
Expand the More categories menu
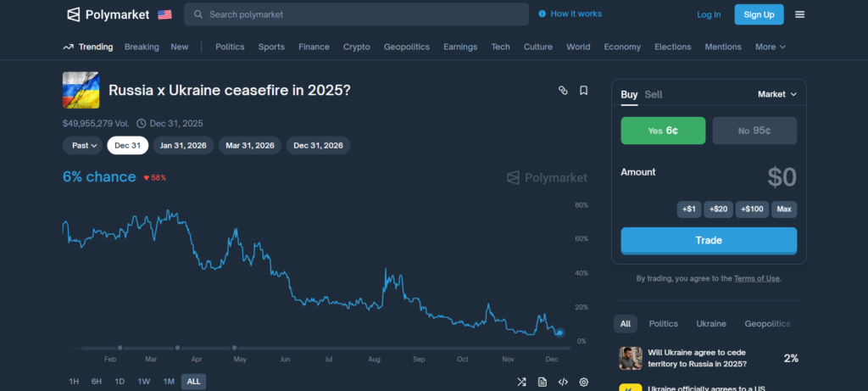pyautogui.click(x=770, y=47)
